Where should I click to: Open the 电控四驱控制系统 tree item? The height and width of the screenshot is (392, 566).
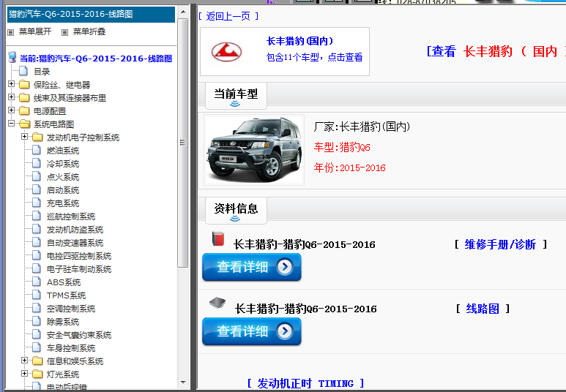click(x=79, y=256)
